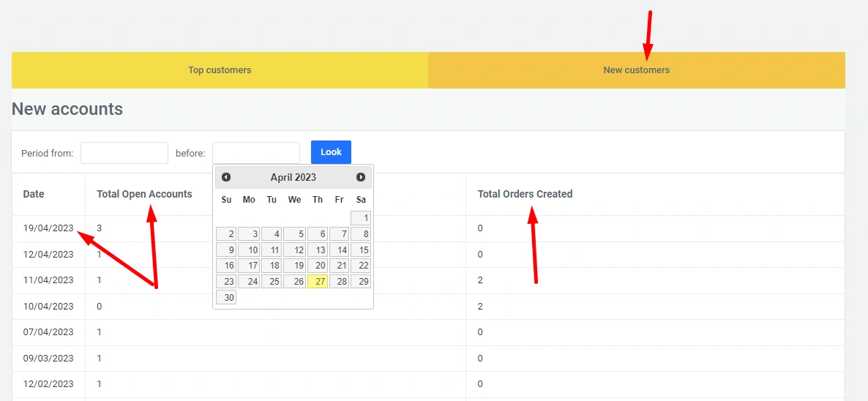This screenshot has height=401, width=868.
Task: Choose April 10 in the calendar
Action: point(249,250)
